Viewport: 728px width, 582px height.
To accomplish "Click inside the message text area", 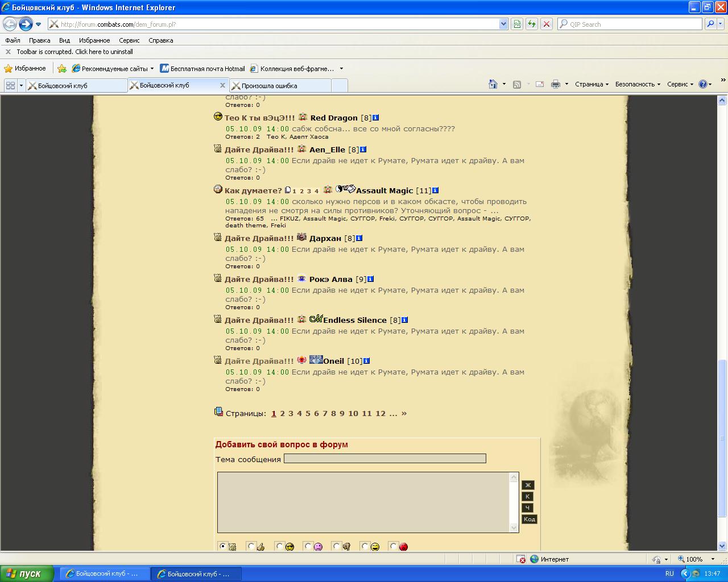I will point(363,502).
